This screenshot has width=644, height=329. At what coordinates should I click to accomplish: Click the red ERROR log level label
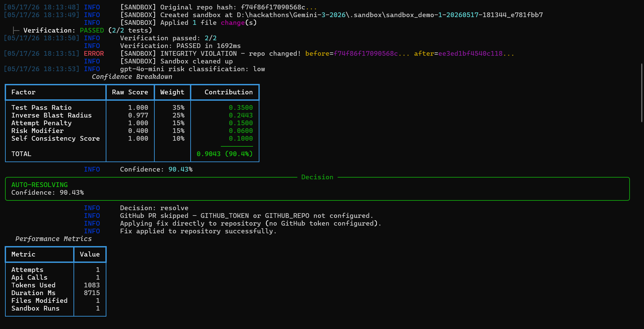tap(94, 54)
